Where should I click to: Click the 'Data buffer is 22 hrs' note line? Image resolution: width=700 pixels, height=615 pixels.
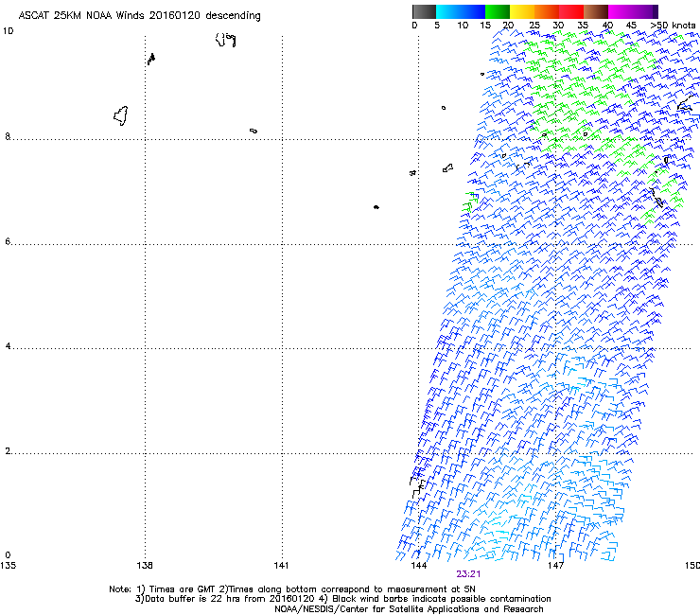pos(342,599)
